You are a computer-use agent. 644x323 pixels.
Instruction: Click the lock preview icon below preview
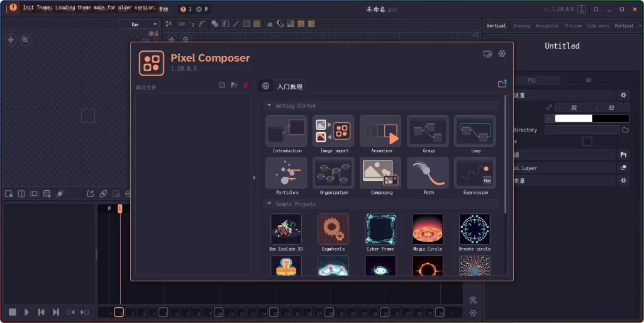[9, 194]
